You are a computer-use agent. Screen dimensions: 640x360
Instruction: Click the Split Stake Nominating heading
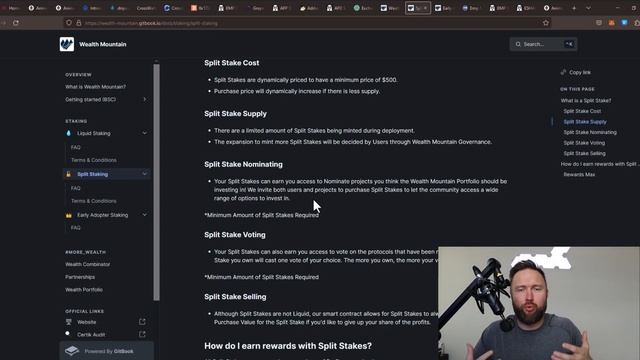tap(243, 164)
